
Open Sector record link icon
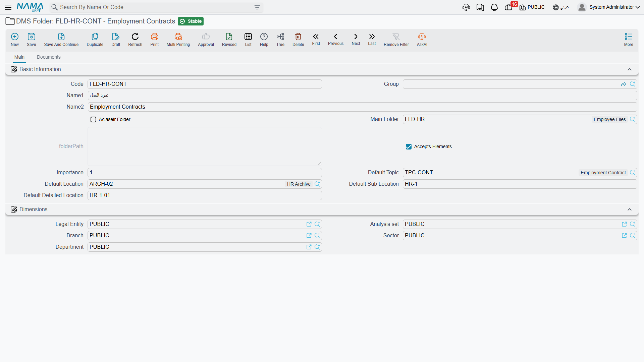(624, 236)
